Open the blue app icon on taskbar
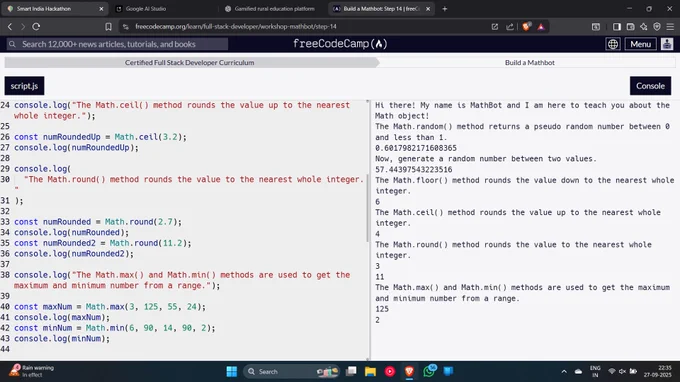The height and width of the screenshot is (382, 680). click(448, 372)
